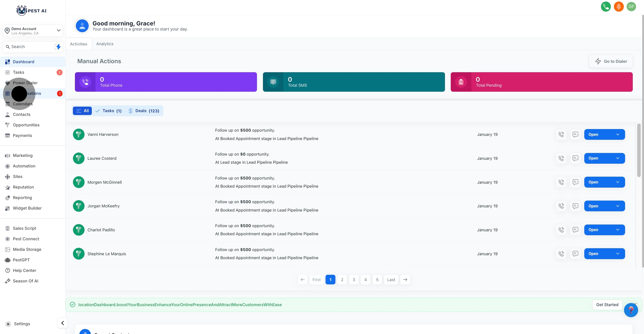Select the All filter
644x334 pixels.
tap(82, 111)
